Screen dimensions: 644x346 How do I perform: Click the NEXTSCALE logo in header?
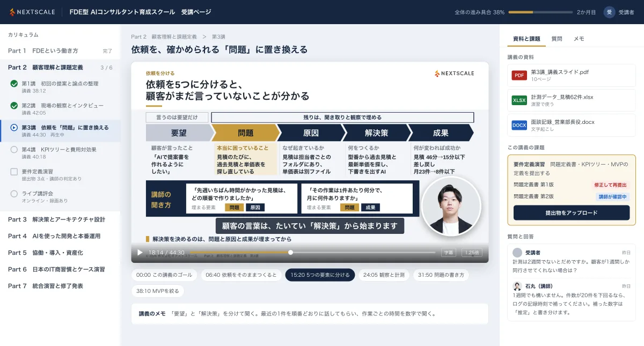coord(31,12)
